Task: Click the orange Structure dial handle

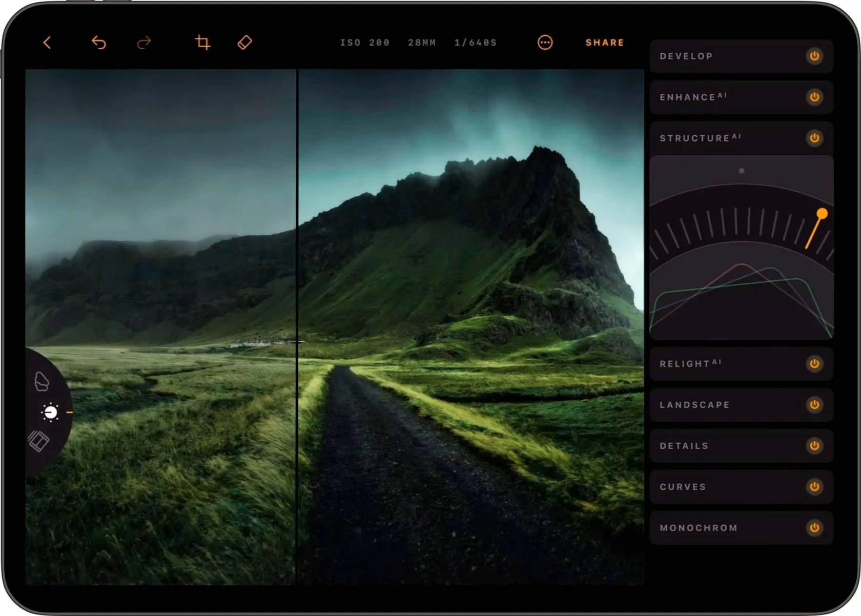Action: (822, 213)
